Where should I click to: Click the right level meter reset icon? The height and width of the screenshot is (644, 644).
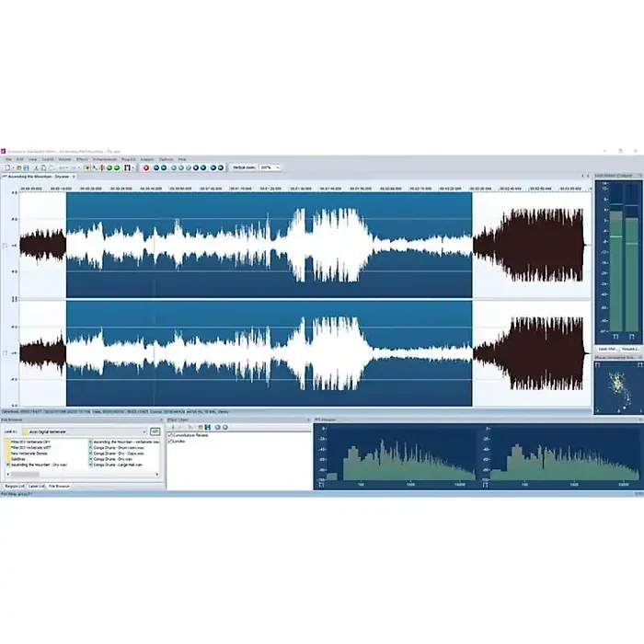click(632, 337)
